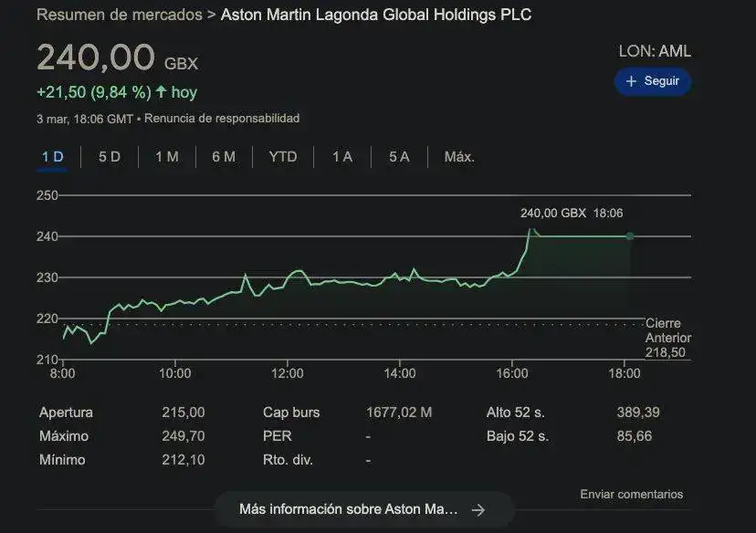Click the green end-point marker on chart
This screenshot has height=533, width=756.
pyautogui.click(x=630, y=236)
